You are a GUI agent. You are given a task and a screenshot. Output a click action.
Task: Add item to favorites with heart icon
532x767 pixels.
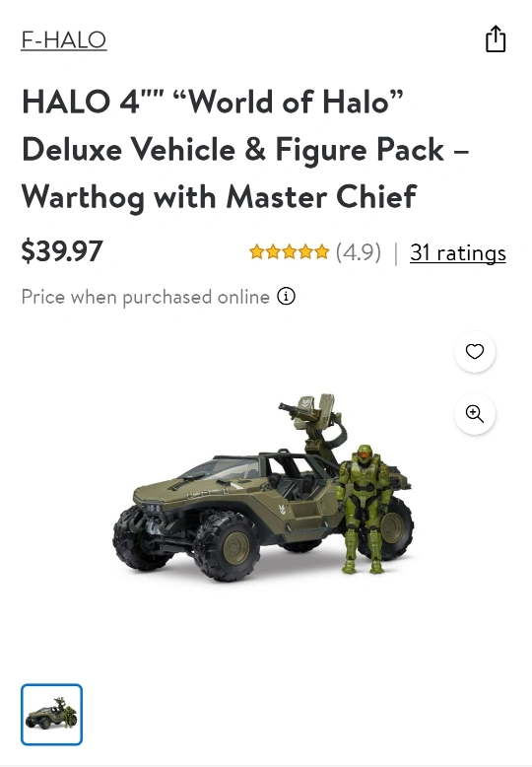pos(475,352)
